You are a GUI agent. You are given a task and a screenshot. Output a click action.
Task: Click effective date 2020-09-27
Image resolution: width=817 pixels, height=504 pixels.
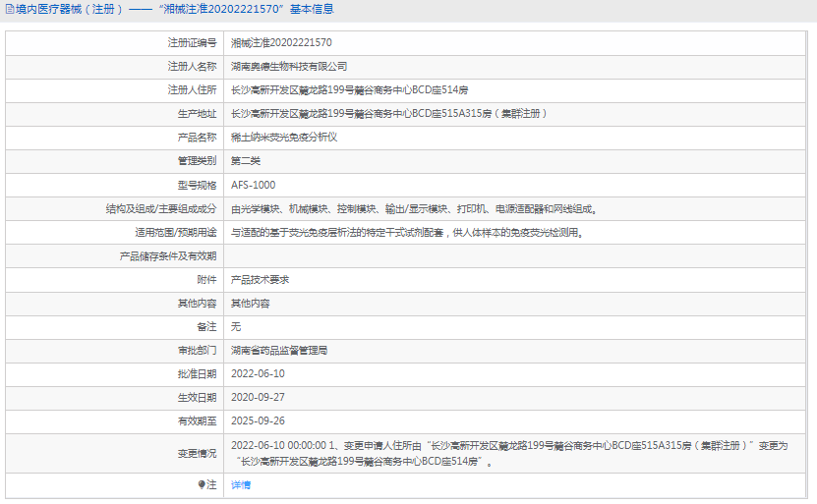(258, 397)
